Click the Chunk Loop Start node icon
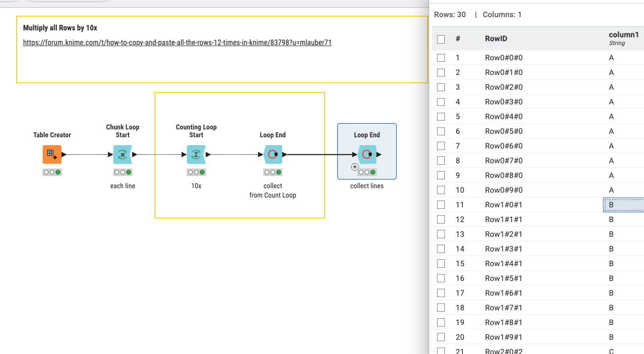This screenshot has width=644, height=354. 123,154
